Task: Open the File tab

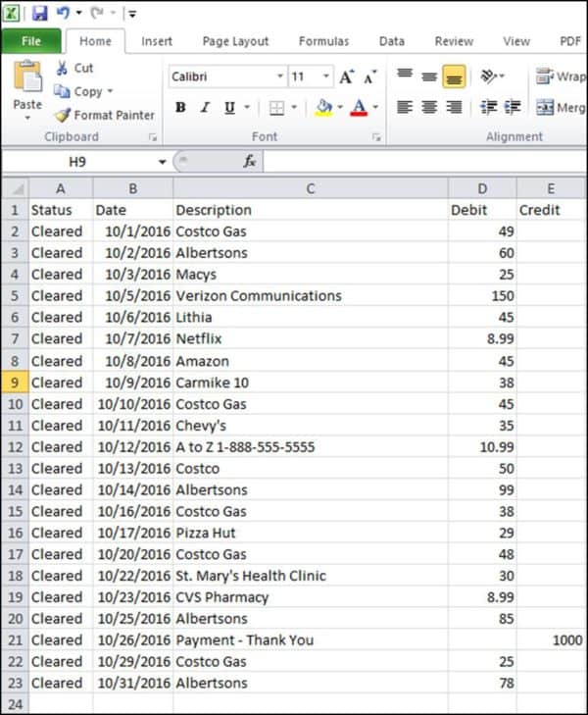Action: 31,41
